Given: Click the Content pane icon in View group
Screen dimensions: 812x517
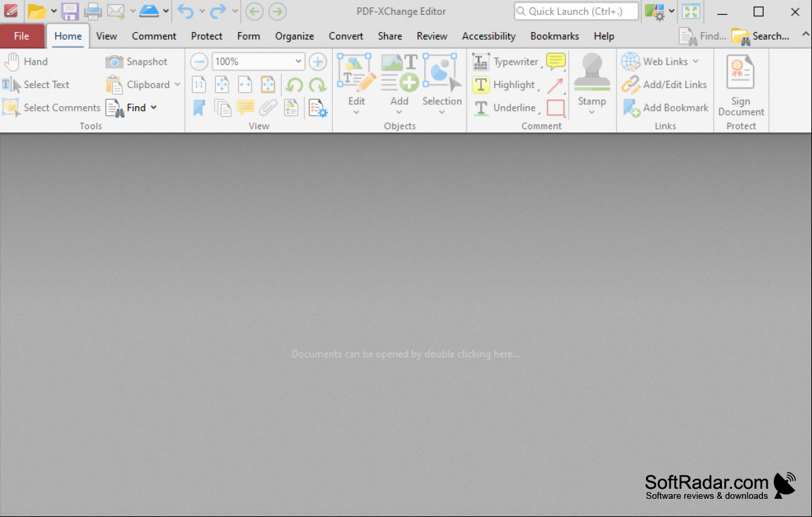Looking at the screenshot, I should [291, 108].
